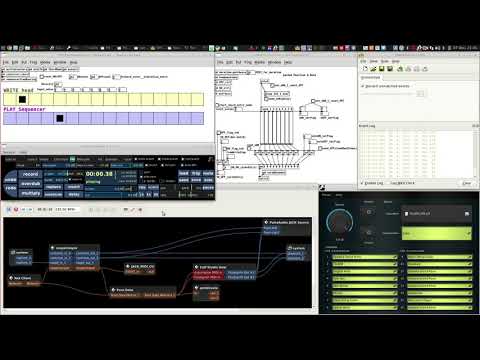Screen dimensions: 480x360
Task: Click first cell of WRITE head grid
Action: tap(10, 99)
